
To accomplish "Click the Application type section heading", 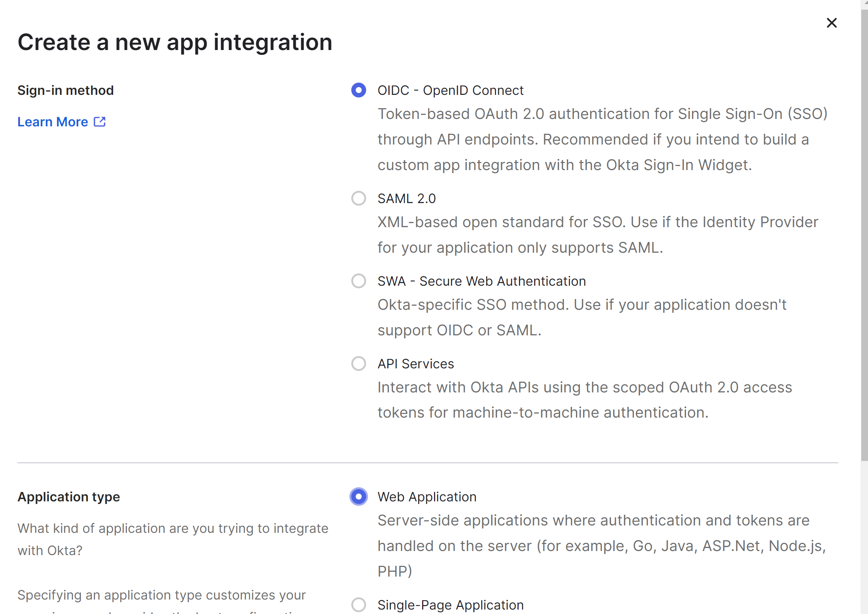I will tap(69, 497).
